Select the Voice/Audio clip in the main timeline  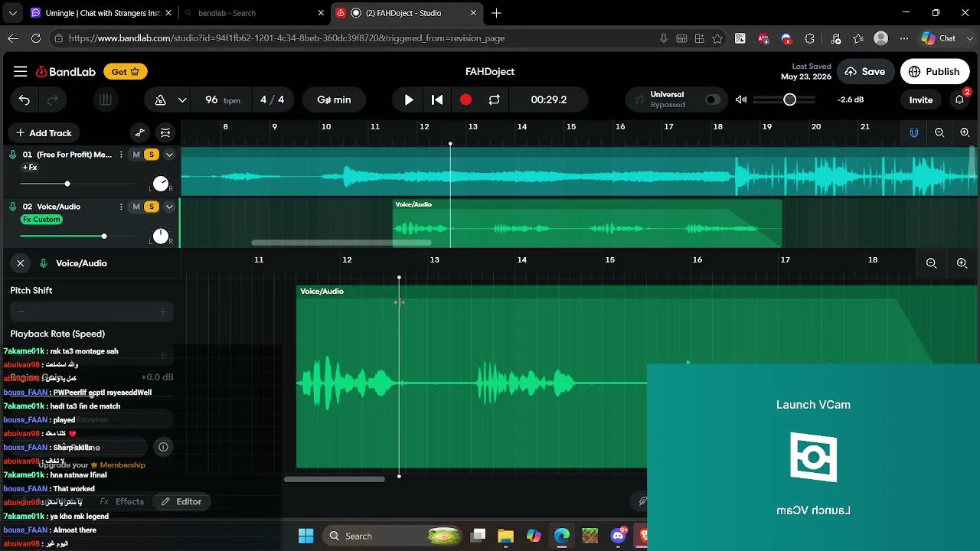(x=587, y=223)
